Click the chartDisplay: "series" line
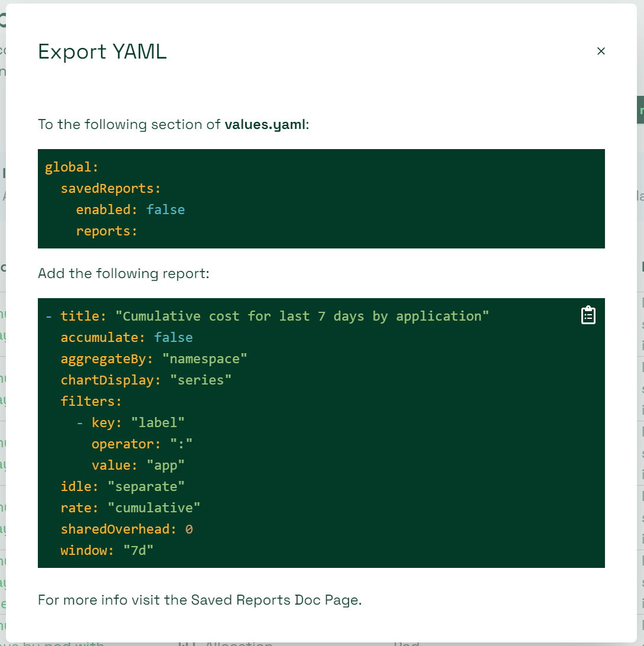 click(145, 380)
